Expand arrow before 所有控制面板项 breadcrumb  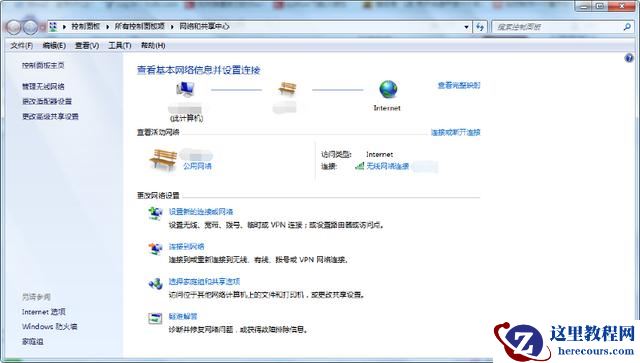point(108,27)
